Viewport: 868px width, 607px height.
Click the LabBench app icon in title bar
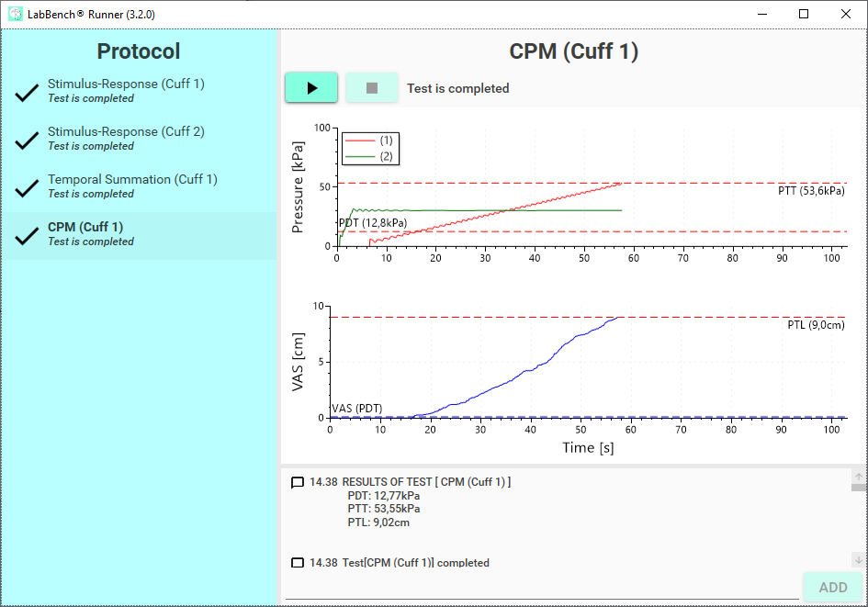15,14
